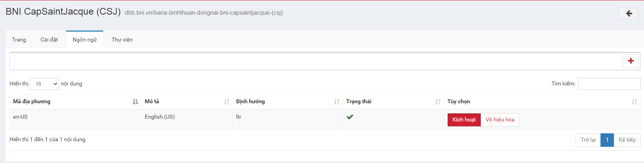
Task: Click the Kế tiếp pagination button
Action: coord(627,140)
